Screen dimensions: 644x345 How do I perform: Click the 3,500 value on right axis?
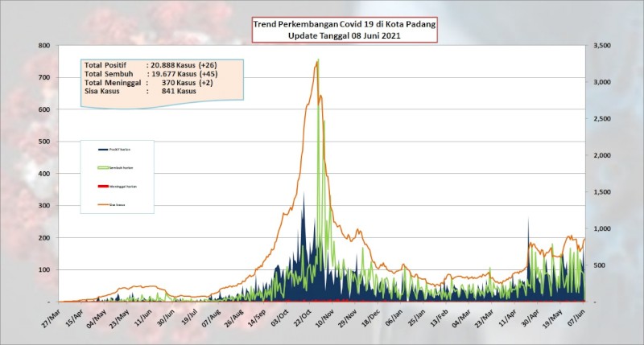[602, 46]
